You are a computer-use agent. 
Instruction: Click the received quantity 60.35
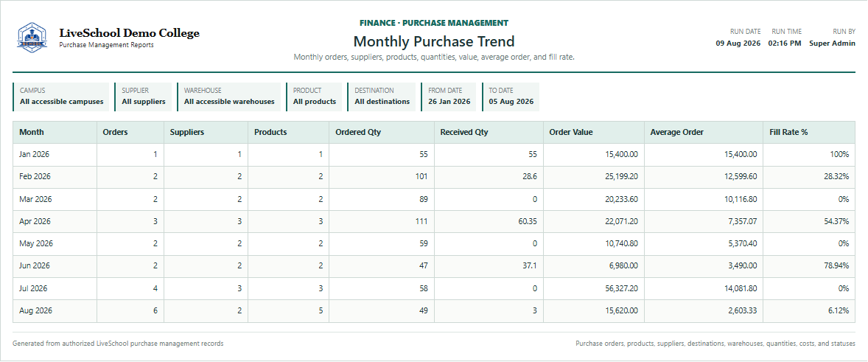pyautogui.click(x=528, y=221)
